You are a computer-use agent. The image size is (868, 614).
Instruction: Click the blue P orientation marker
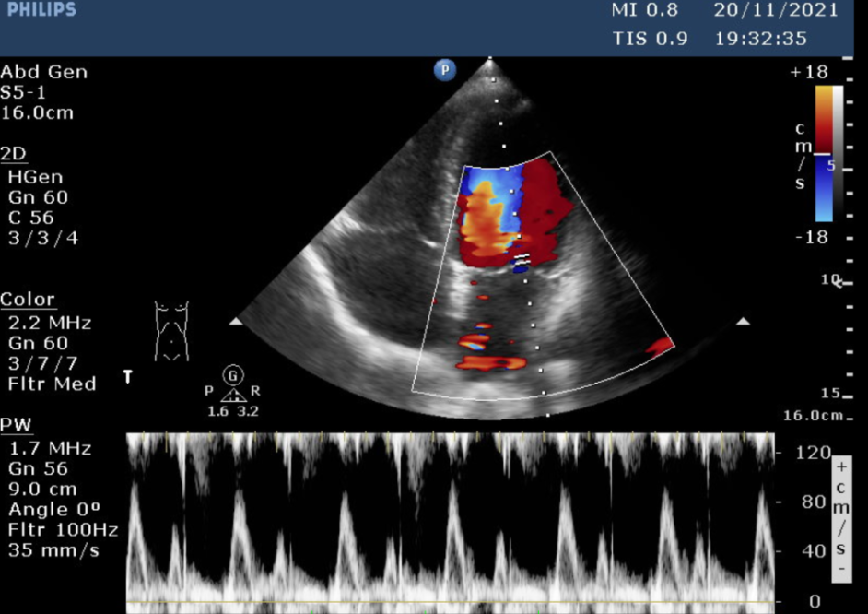445,70
